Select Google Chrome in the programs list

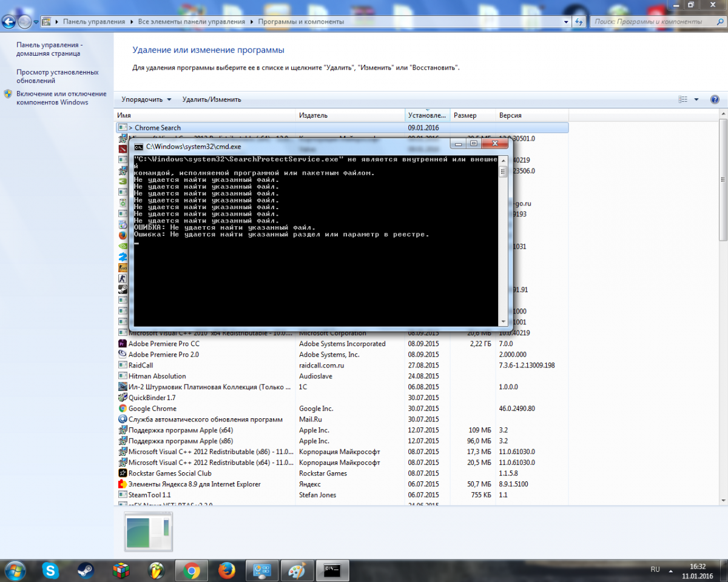tap(152, 409)
